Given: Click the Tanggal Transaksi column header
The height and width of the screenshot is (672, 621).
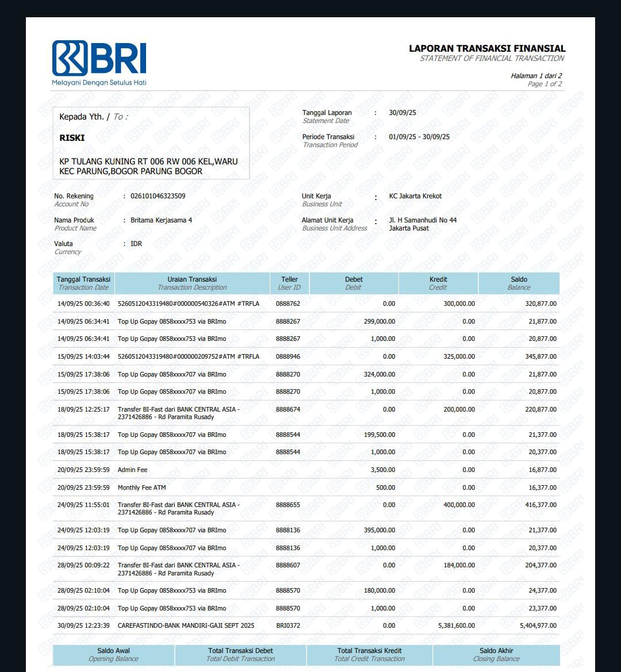Looking at the screenshot, I should tap(83, 283).
